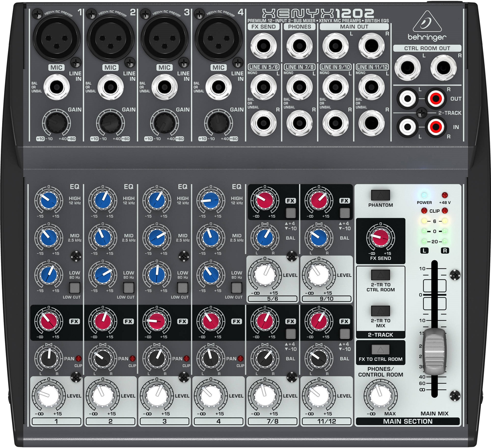
Task: Click the channel 4 red CLIP LED
Action: coord(241,359)
